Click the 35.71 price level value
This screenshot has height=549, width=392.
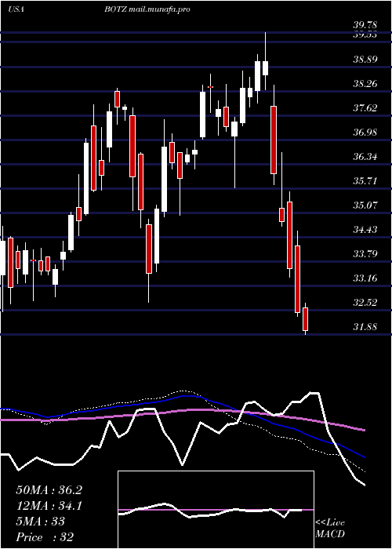tap(365, 181)
